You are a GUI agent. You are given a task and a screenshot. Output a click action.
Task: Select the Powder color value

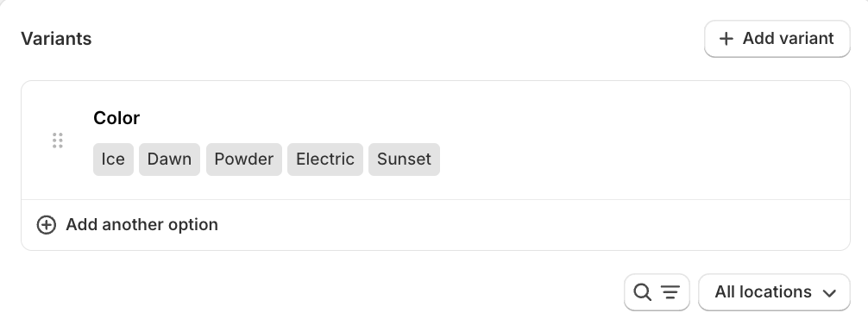click(244, 159)
